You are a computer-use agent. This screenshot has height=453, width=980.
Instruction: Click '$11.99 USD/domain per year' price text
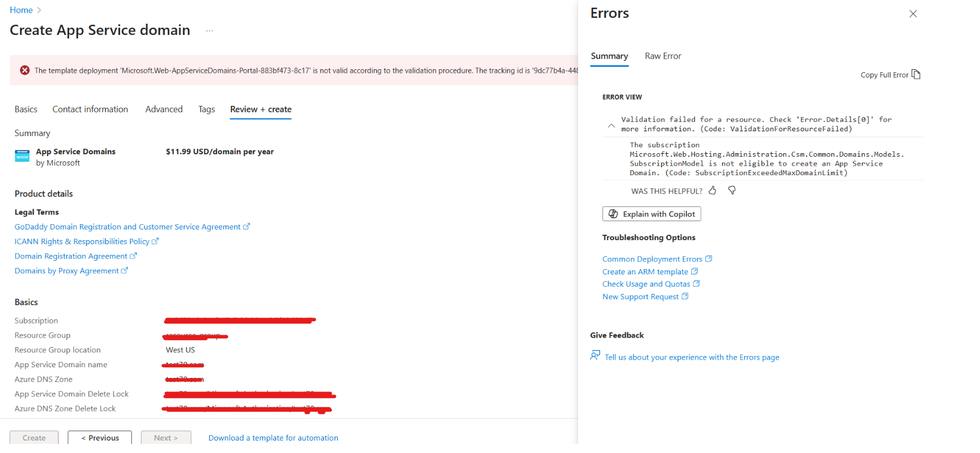coord(220,151)
